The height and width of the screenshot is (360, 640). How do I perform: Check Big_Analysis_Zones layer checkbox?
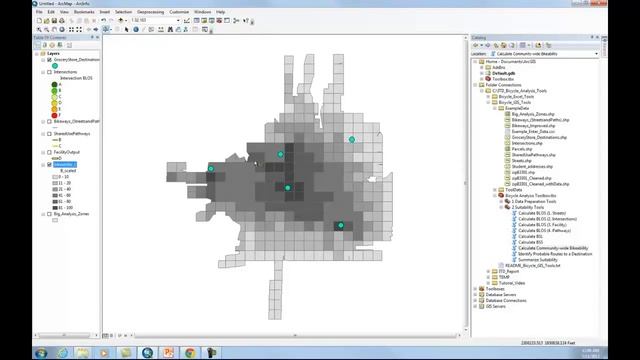click(x=49, y=214)
